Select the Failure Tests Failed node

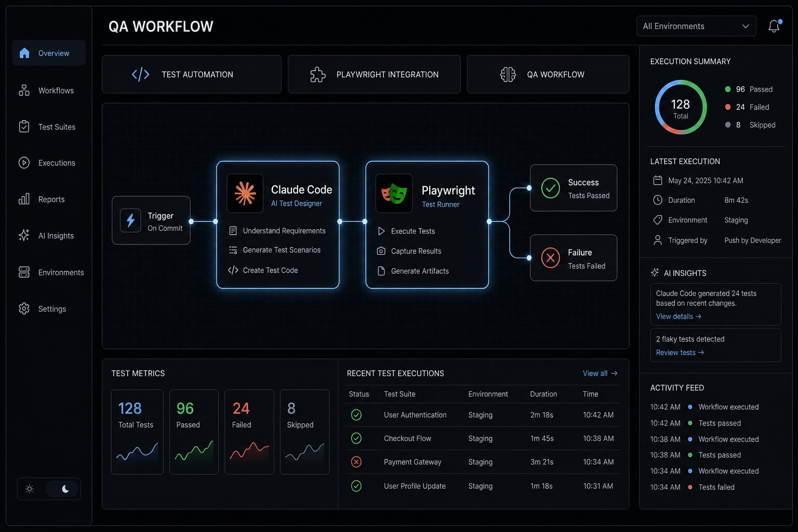pos(574,258)
